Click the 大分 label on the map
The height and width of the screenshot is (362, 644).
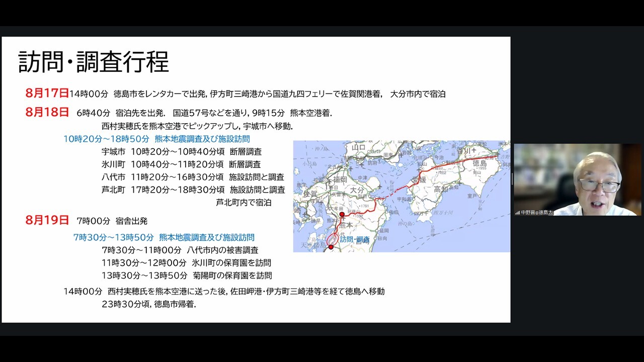(x=356, y=191)
